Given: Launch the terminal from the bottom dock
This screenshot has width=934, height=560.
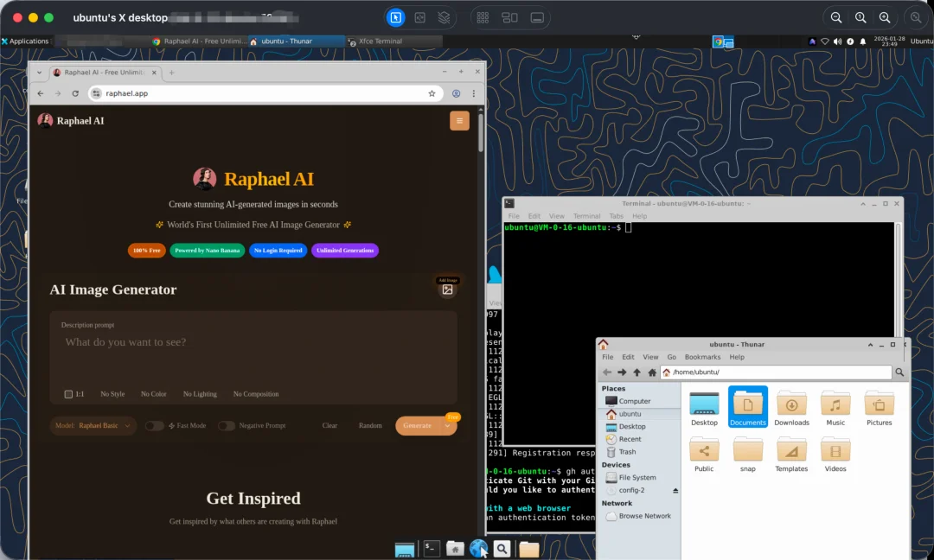Looking at the screenshot, I should point(432,549).
